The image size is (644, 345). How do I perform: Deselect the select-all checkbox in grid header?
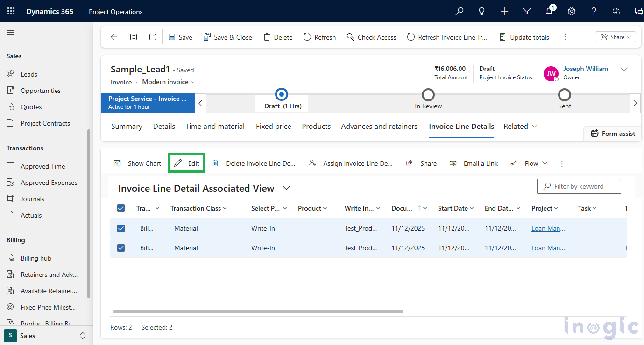click(121, 208)
